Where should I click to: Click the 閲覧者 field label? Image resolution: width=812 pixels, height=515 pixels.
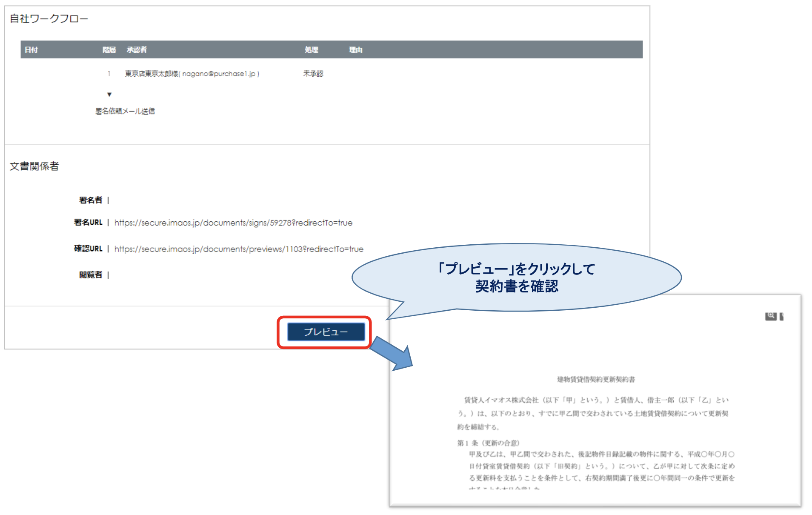tap(91, 275)
